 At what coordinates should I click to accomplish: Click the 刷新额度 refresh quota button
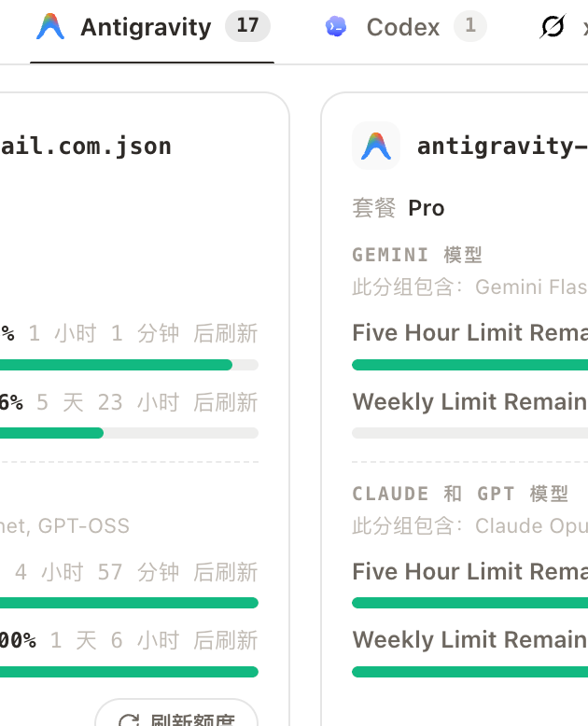pyautogui.click(x=176, y=716)
